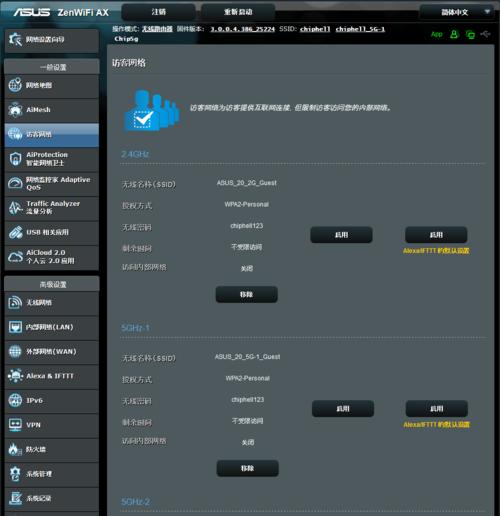Click the 重新启动 reboot button
The height and width of the screenshot is (516, 500).
point(238,12)
